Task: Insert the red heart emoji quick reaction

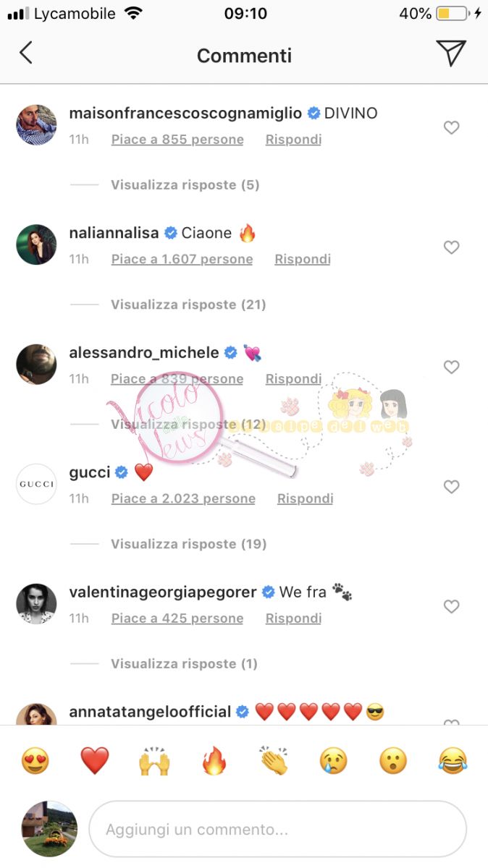Action: [95, 761]
